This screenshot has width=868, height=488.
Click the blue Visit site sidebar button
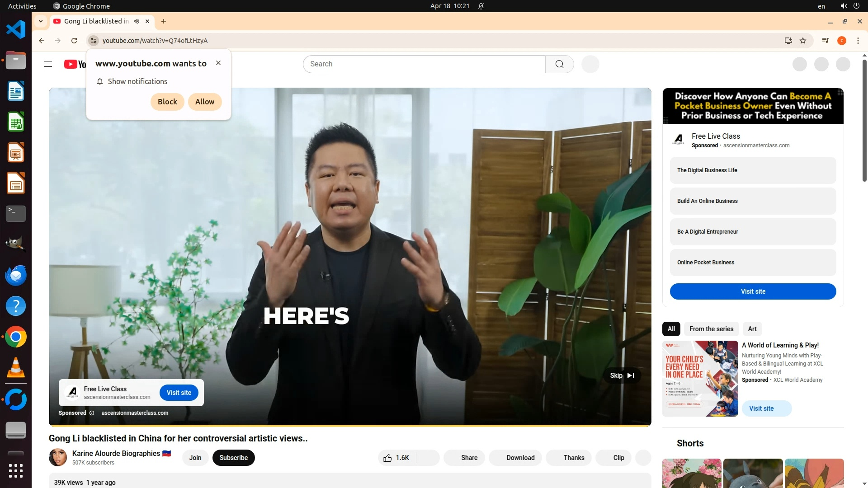[753, 291]
